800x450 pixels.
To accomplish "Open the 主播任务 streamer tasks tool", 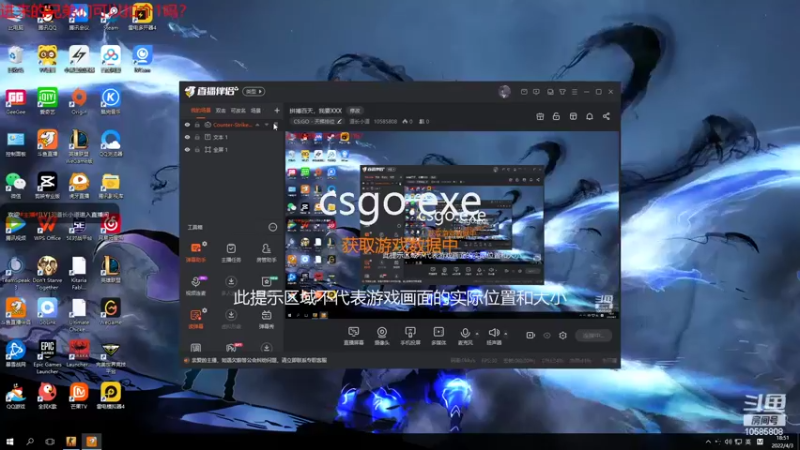I will click(x=231, y=252).
